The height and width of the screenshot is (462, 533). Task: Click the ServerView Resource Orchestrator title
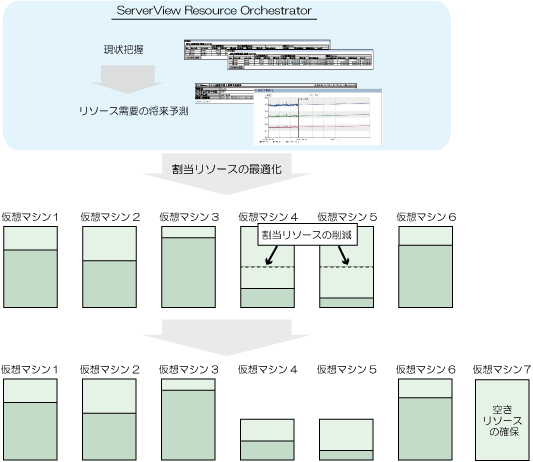pyautogui.click(x=214, y=11)
